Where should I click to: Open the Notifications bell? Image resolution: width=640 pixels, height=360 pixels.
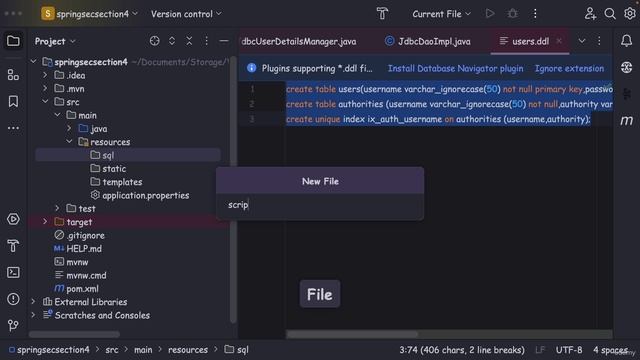pos(627,41)
